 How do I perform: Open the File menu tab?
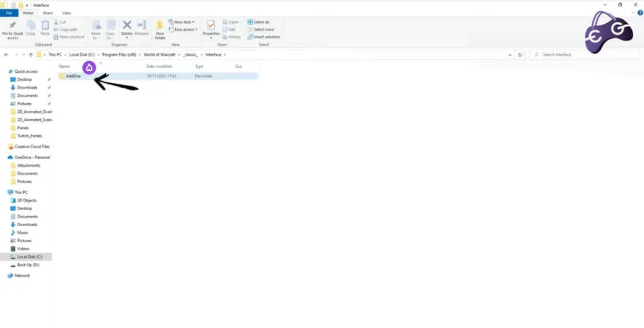[9, 13]
